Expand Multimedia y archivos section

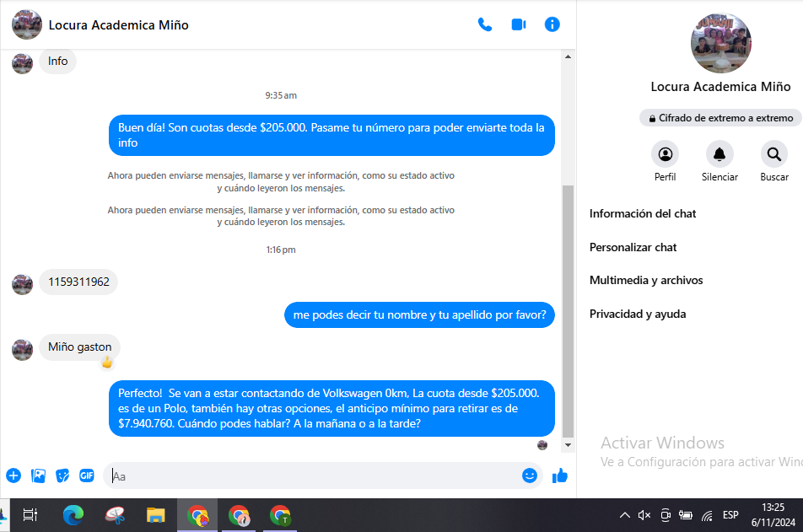point(646,281)
